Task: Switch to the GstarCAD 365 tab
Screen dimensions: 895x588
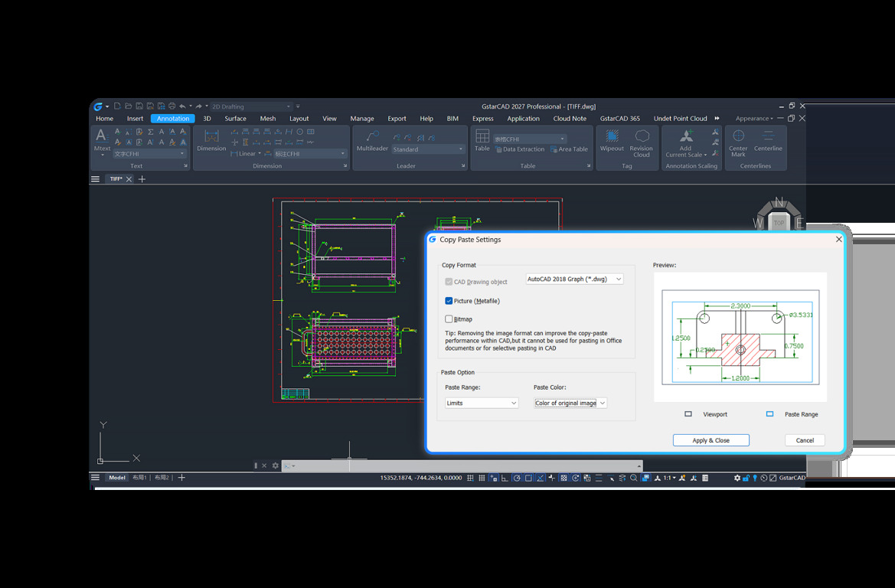Action: tap(620, 119)
